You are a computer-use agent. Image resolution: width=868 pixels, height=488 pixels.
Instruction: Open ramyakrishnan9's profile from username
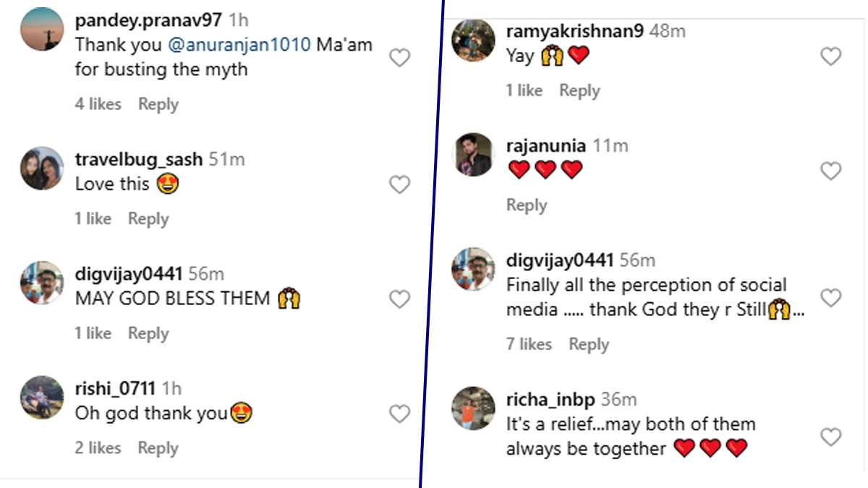pos(575,31)
